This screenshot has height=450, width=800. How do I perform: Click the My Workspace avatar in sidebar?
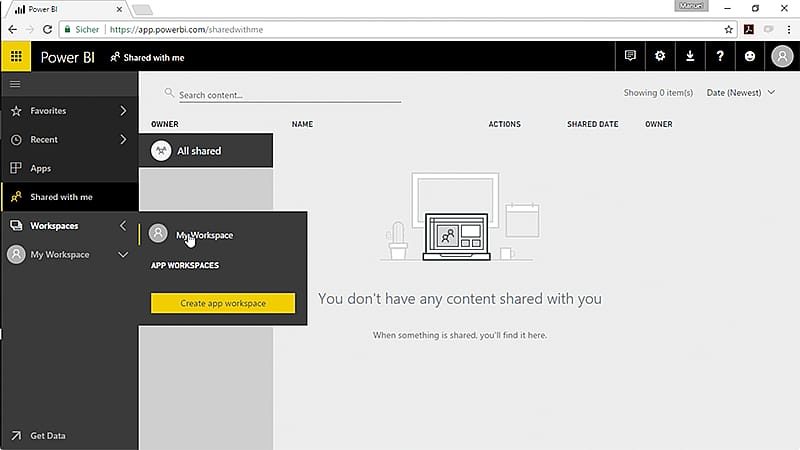16,254
